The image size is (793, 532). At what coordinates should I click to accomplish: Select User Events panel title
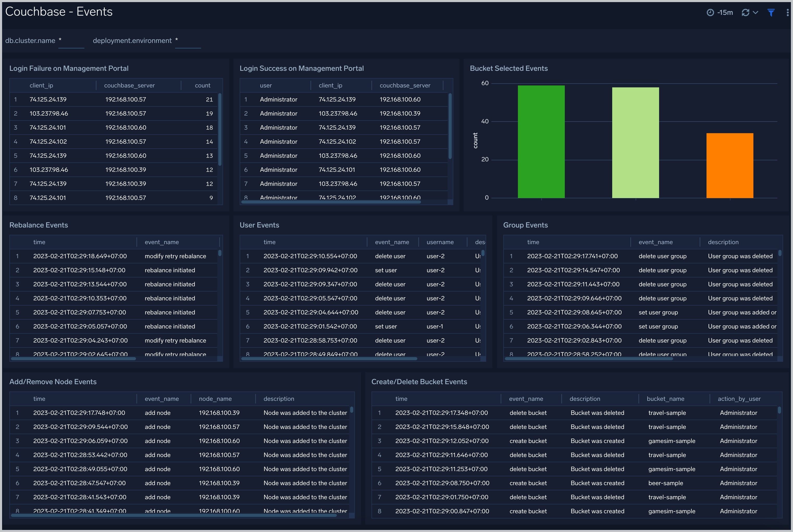pos(259,225)
